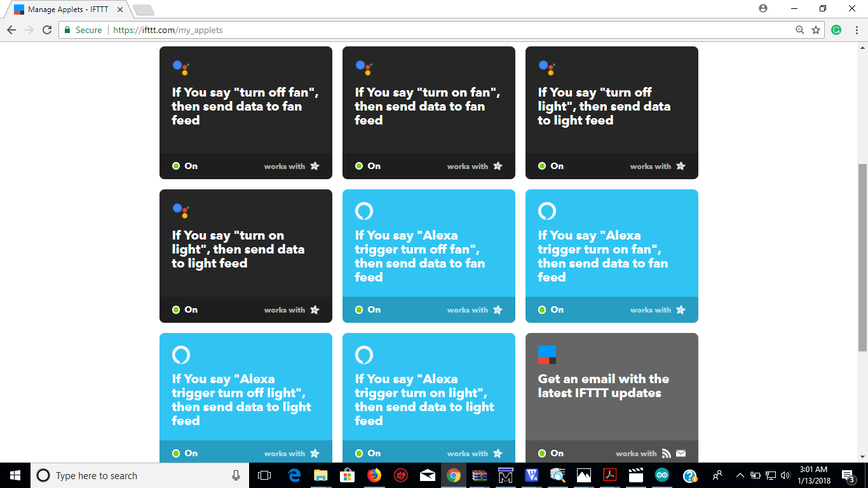Open Chrome's three-dot menu
Viewport: 868px width, 488px height.
click(x=856, y=30)
